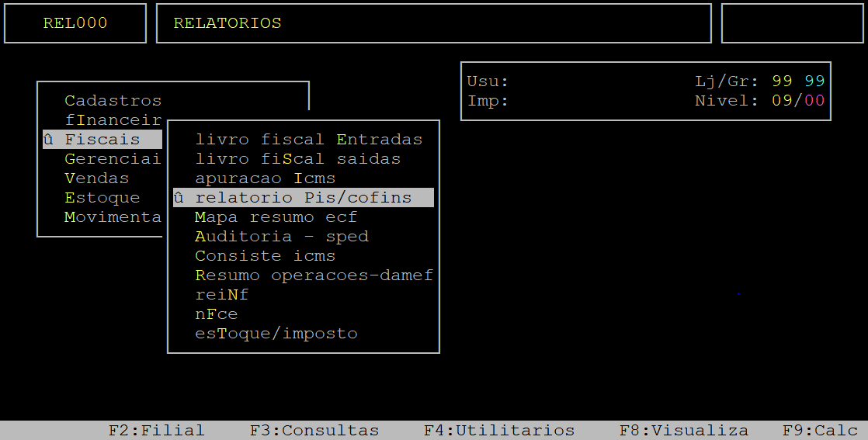Image resolution: width=868 pixels, height=440 pixels.
Task: Launch F9:Calc calculator shortcut
Action: (819, 431)
